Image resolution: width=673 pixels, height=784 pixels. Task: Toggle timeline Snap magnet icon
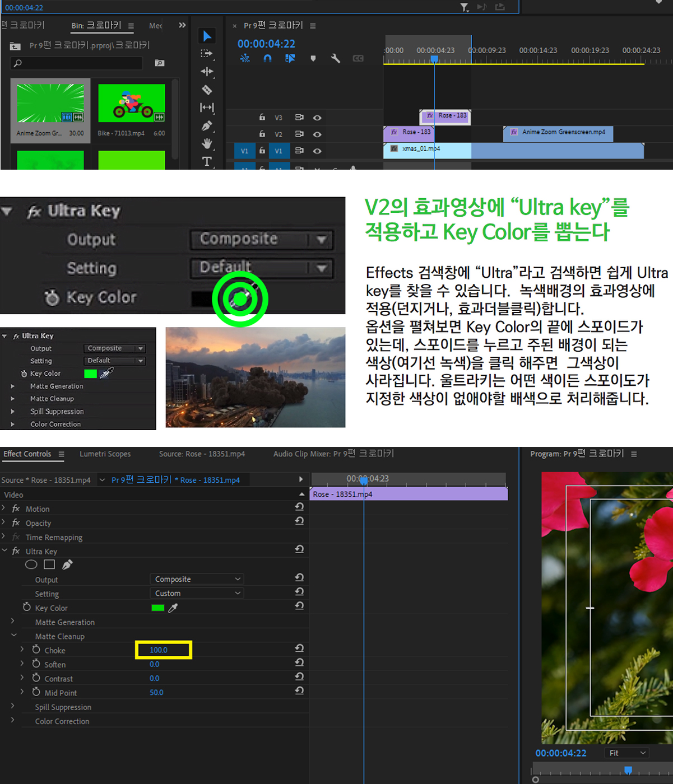pos(267,58)
